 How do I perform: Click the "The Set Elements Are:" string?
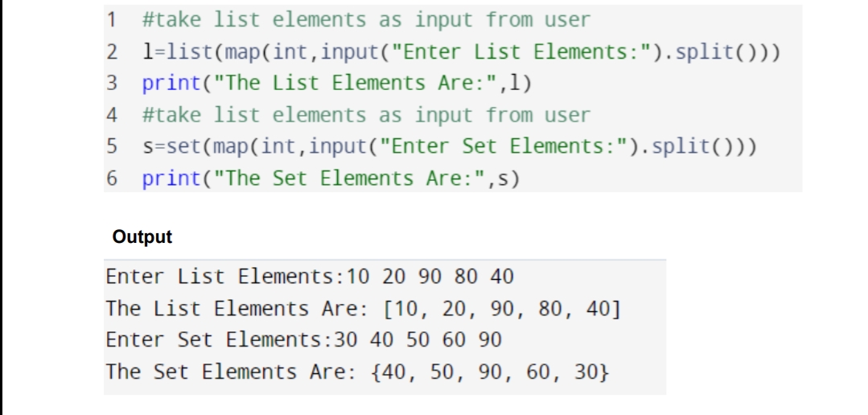349,179
